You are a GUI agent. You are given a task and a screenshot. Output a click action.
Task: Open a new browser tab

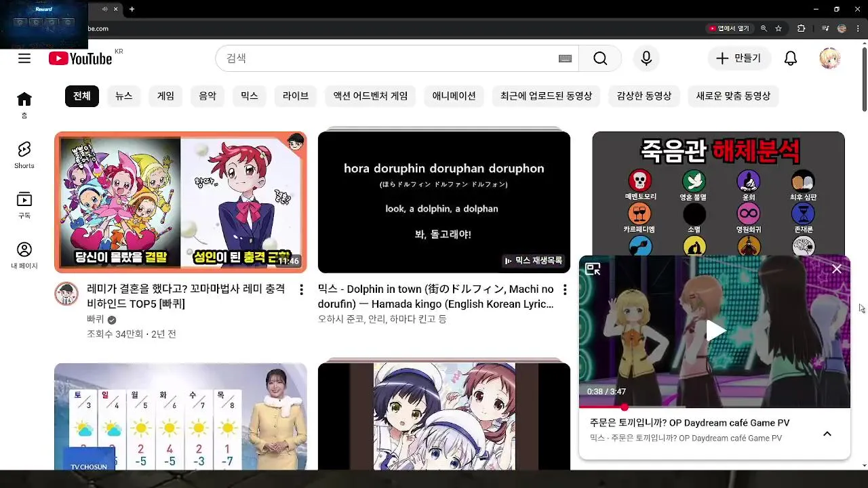coord(132,9)
